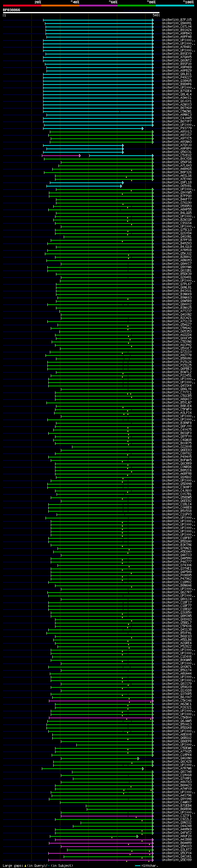Select hit UniRef100_A9P8P0
This screenshot has width=197, height=868.
177,149
